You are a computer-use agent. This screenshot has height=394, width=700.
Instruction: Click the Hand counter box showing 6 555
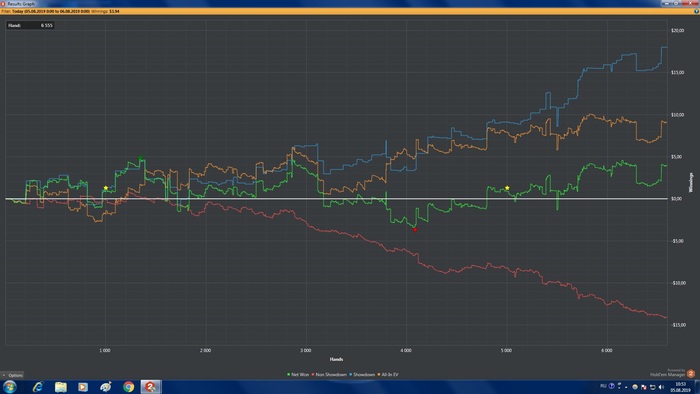click(30, 25)
